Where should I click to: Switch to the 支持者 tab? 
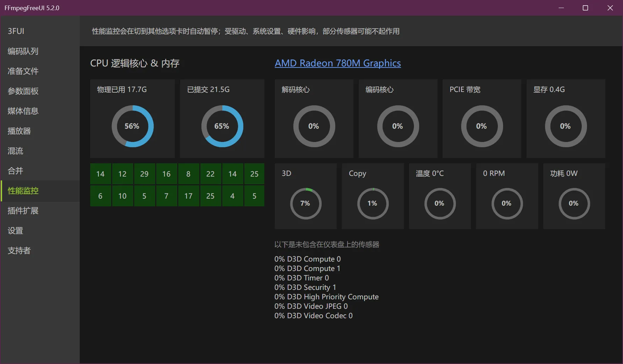pyautogui.click(x=19, y=251)
